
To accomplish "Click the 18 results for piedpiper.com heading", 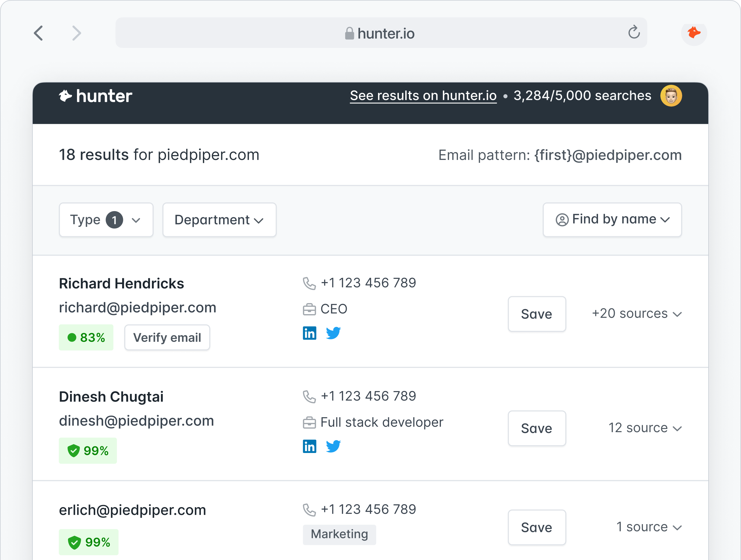I will (x=159, y=155).
